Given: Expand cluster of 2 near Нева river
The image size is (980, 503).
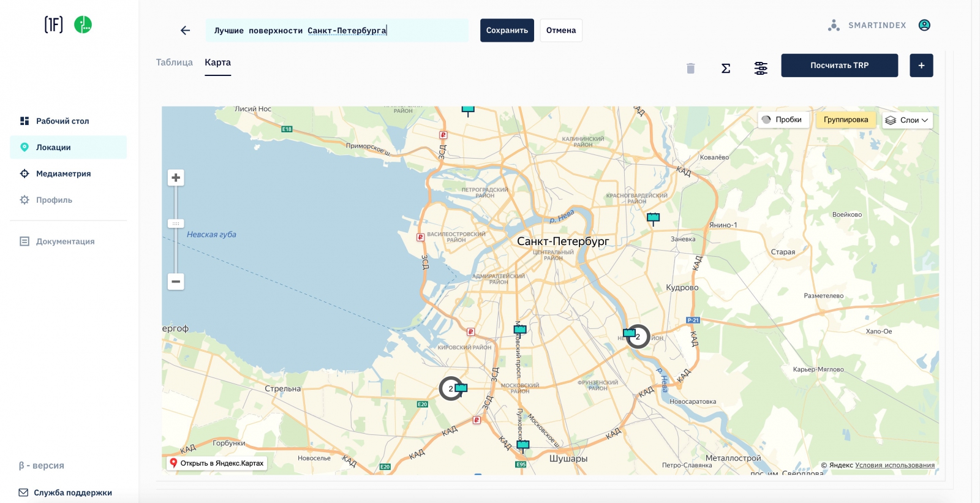Looking at the screenshot, I should [638, 336].
